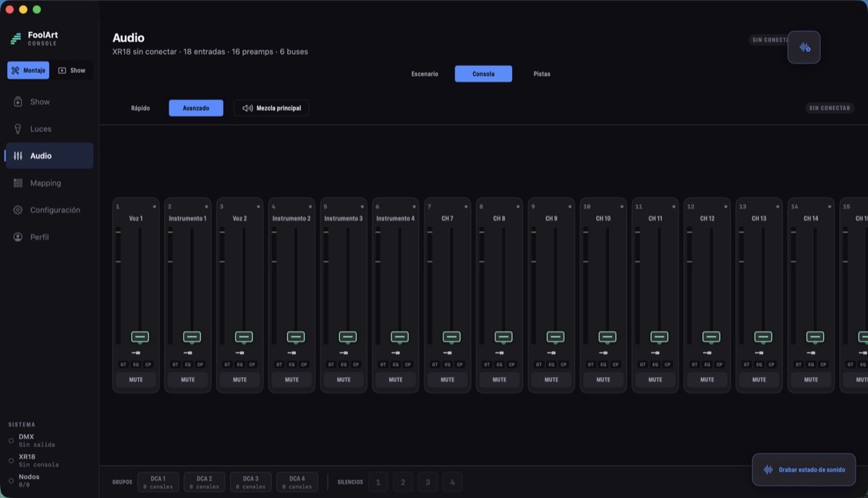Click the FoolArt Console logo
The width and height of the screenshot is (868, 498).
[34, 38]
